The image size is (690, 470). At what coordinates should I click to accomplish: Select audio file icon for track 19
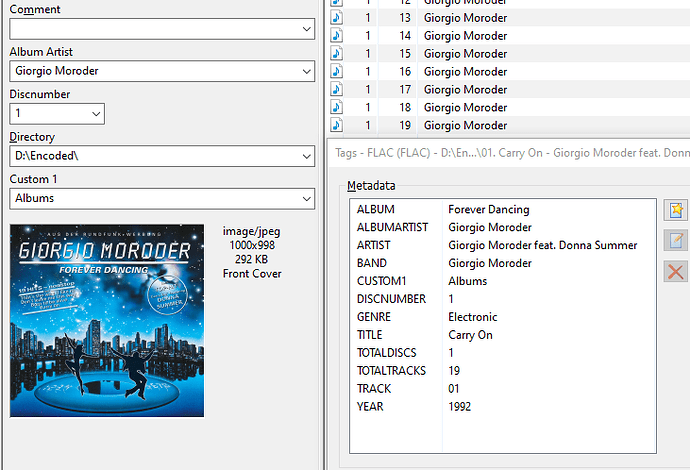point(337,125)
